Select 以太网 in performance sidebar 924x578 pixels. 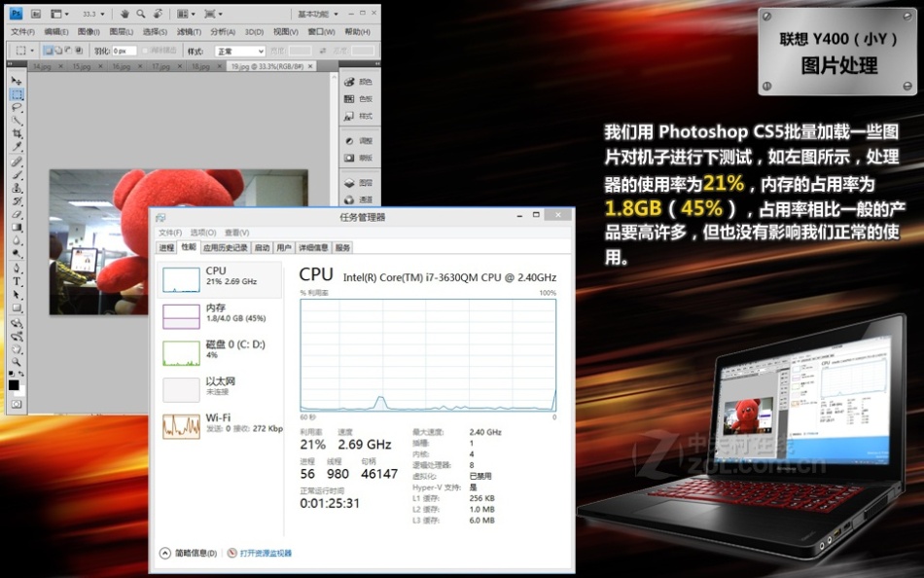[219, 388]
